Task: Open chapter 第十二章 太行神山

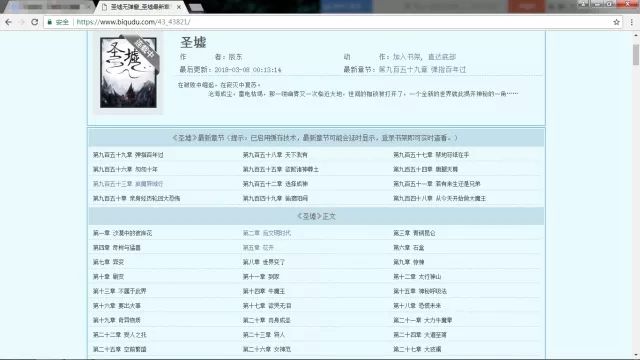Action: [x=417, y=277]
